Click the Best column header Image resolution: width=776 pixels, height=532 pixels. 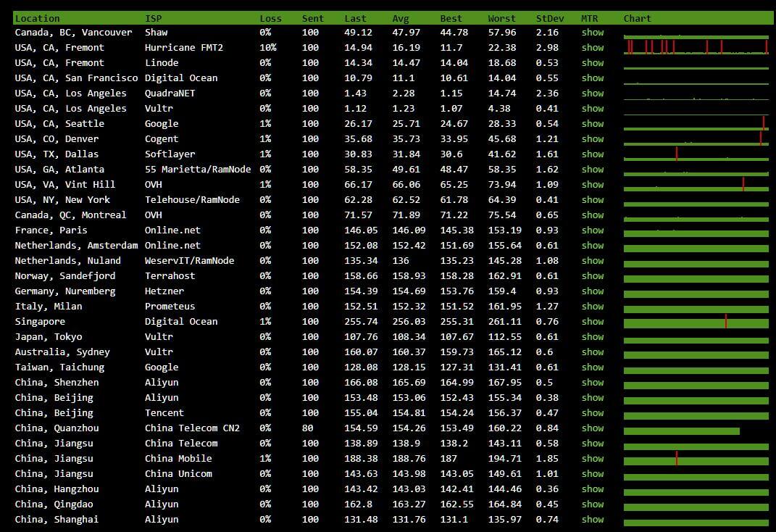[451, 18]
